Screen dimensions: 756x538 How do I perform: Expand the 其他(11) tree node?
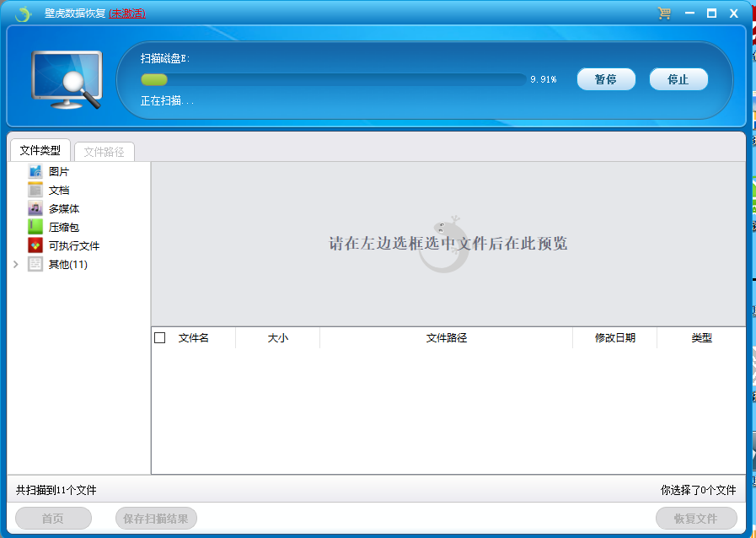pos(15,263)
